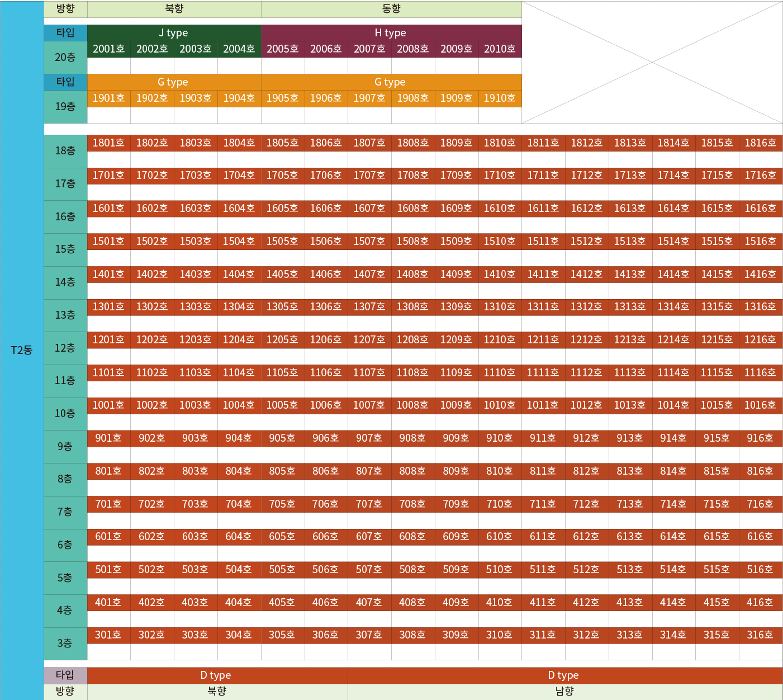
Task: Click unit 1201호
Action: 108,340
